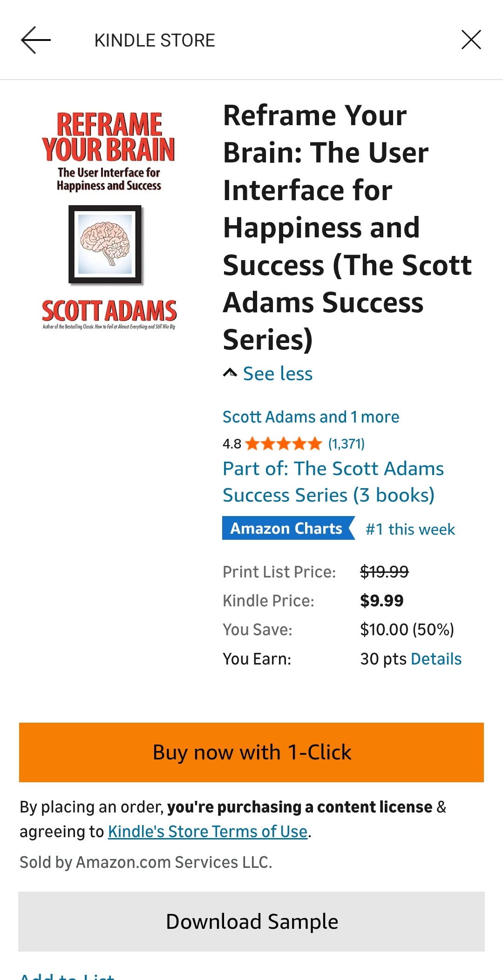Viewport: 503px width, 980px height.
Task: Tap the 4.8 rating number
Action: pyautogui.click(x=231, y=443)
